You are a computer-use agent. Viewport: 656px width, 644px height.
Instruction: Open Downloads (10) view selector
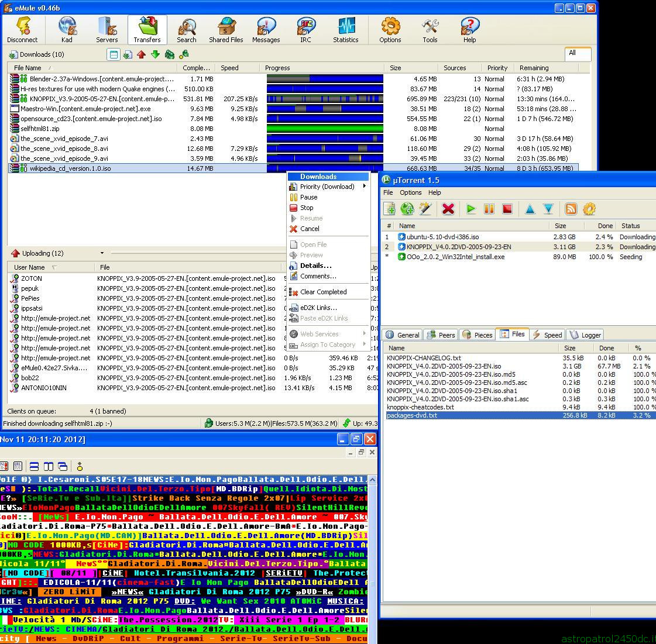click(37, 54)
